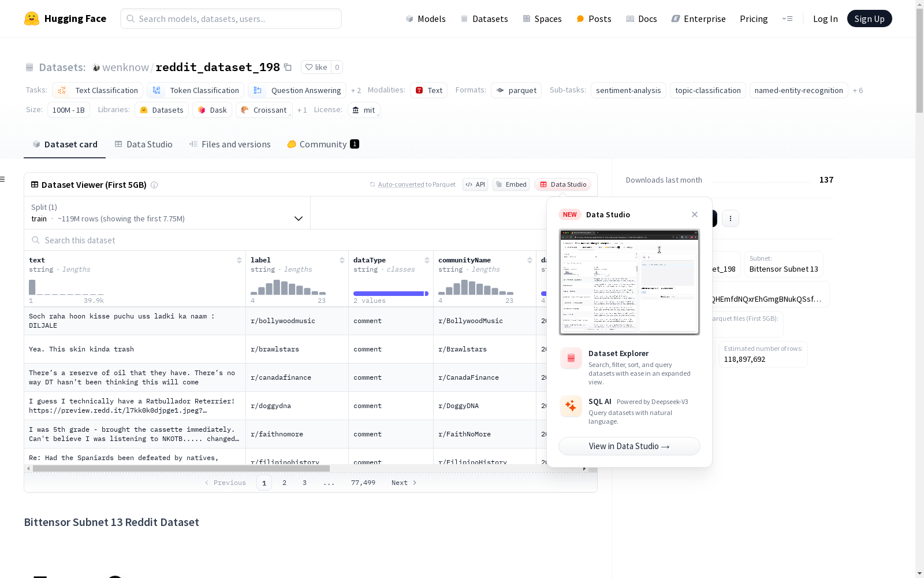Select the topic-classification sub-task tag
Screen dimensions: 924x578
pyautogui.click(x=708, y=90)
